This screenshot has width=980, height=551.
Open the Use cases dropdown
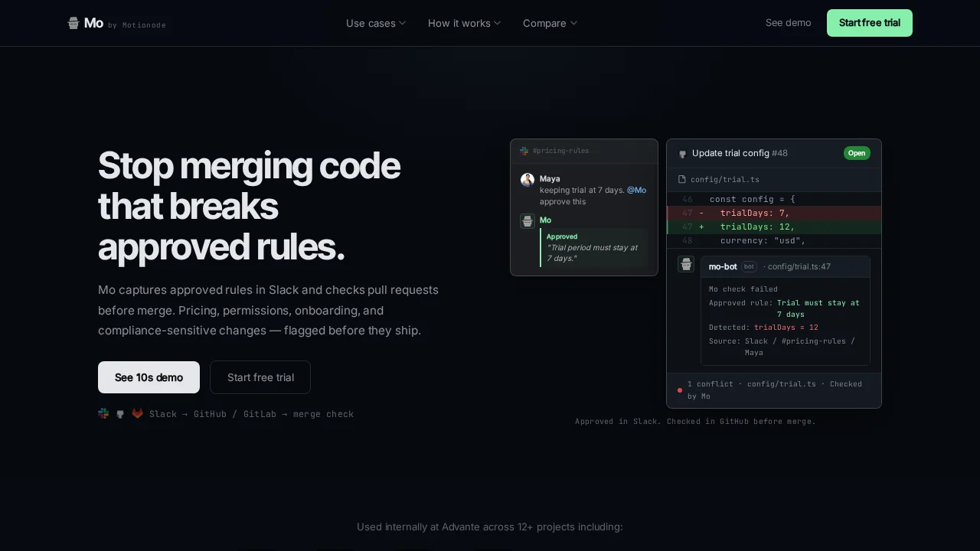[375, 23]
